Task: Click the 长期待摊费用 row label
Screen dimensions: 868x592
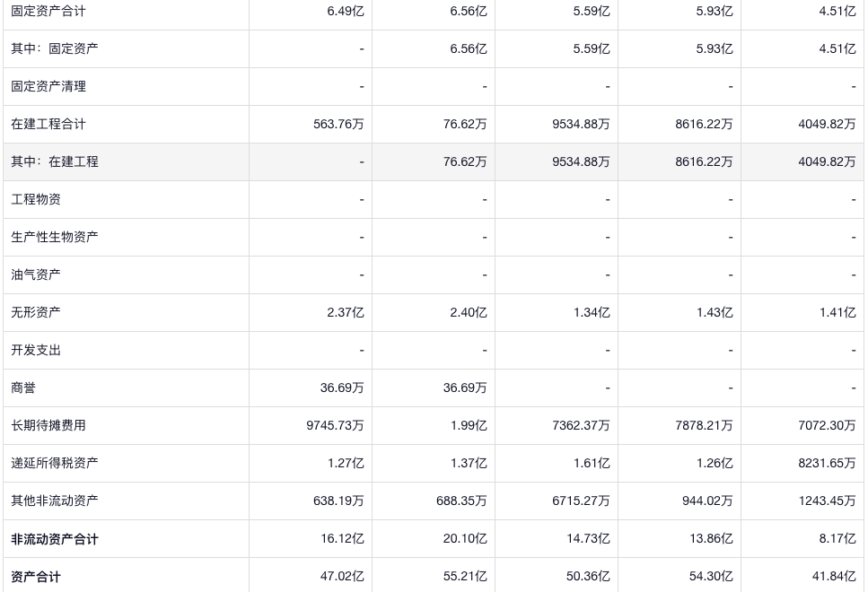Action: tap(48, 426)
